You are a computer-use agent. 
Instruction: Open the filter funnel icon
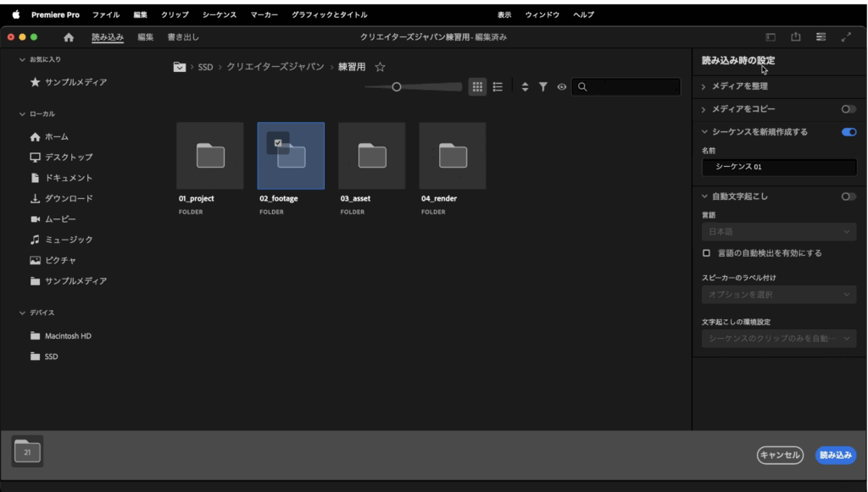click(543, 86)
